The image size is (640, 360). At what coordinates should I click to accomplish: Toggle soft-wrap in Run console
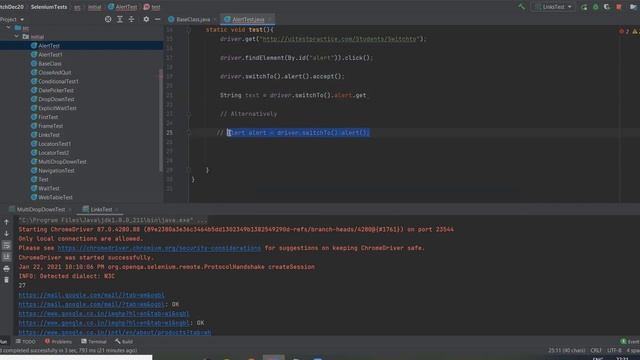6,245
